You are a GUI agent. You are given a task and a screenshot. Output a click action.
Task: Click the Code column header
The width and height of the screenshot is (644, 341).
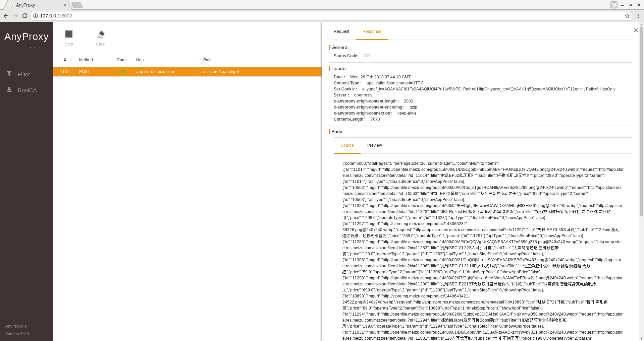pyautogui.click(x=122, y=60)
